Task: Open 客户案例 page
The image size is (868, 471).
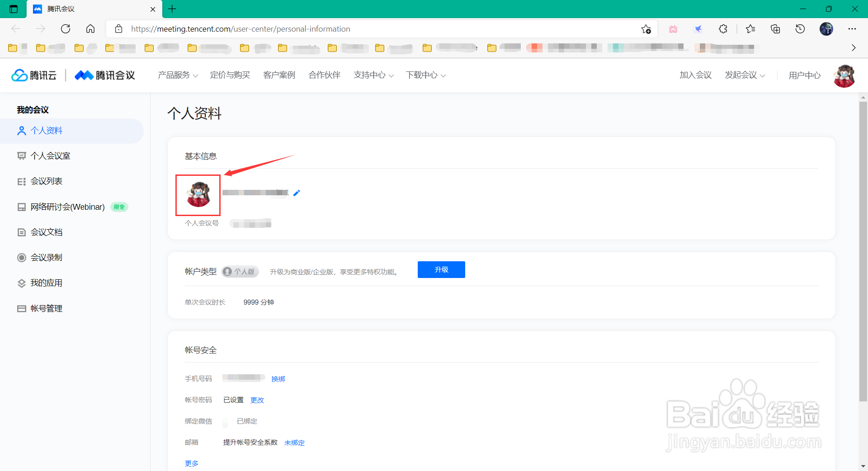Action: coord(279,75)
